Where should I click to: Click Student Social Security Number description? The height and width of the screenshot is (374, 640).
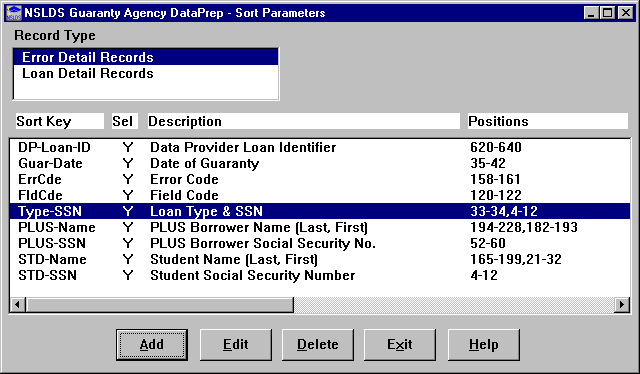(x=253, y=275)
